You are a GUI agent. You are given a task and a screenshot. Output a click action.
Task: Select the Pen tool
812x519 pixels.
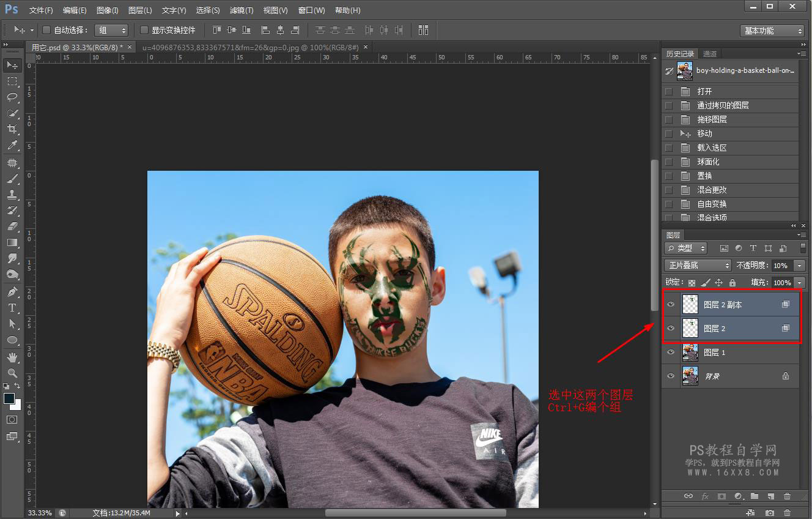point(12,291)
